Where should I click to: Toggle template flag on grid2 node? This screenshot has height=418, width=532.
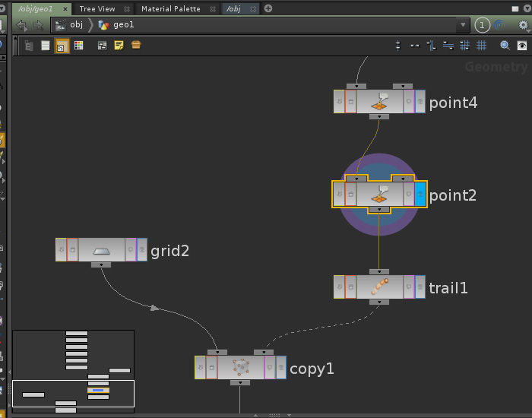pos(131,249)
